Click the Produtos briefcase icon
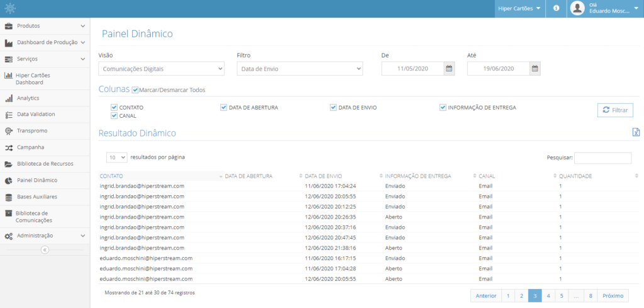Screen dimensions: 644x308 coord(9,26)
